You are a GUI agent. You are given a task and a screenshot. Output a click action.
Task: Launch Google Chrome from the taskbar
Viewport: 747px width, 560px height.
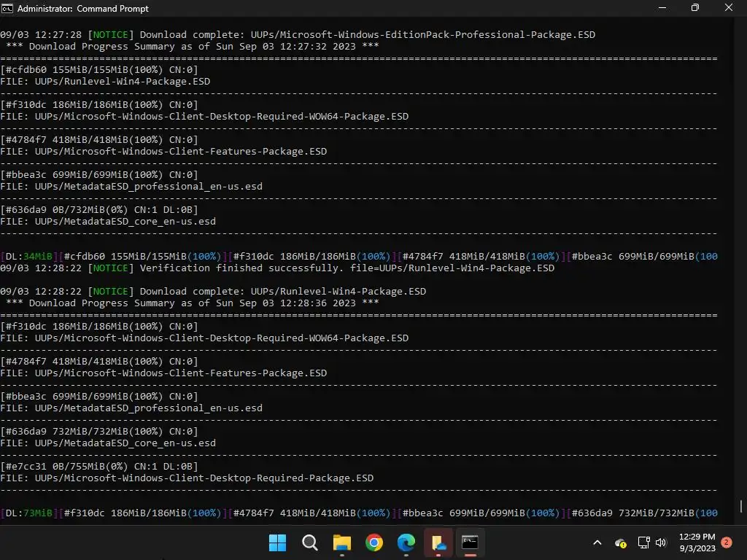pyautogui.click(x=374, y=542)
